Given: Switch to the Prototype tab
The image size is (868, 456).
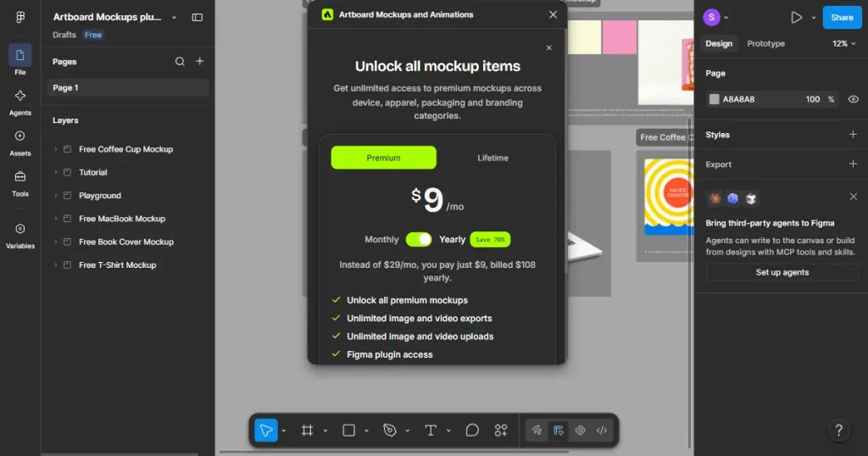Looking at the screenshot, I should [x=765, y=43].
